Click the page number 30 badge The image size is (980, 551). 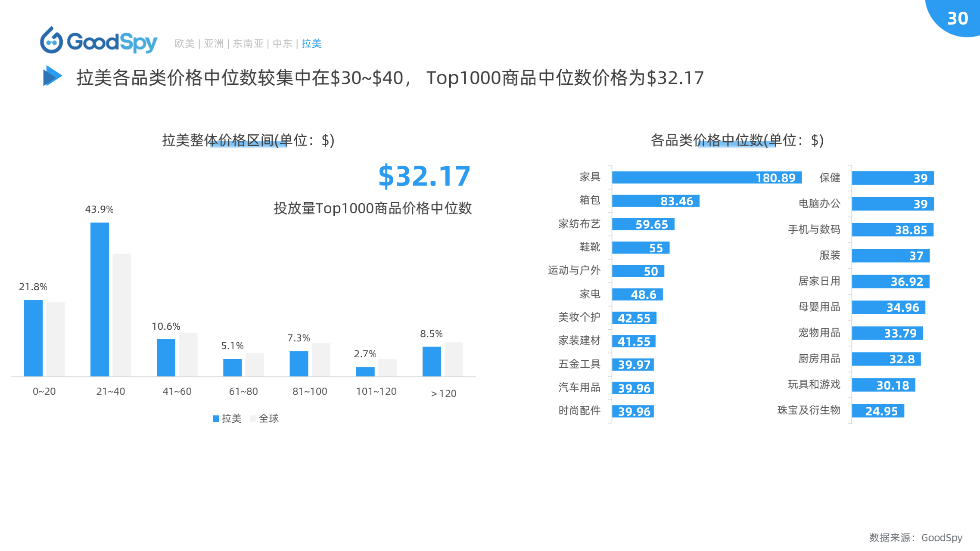click(x=957, y=18)
